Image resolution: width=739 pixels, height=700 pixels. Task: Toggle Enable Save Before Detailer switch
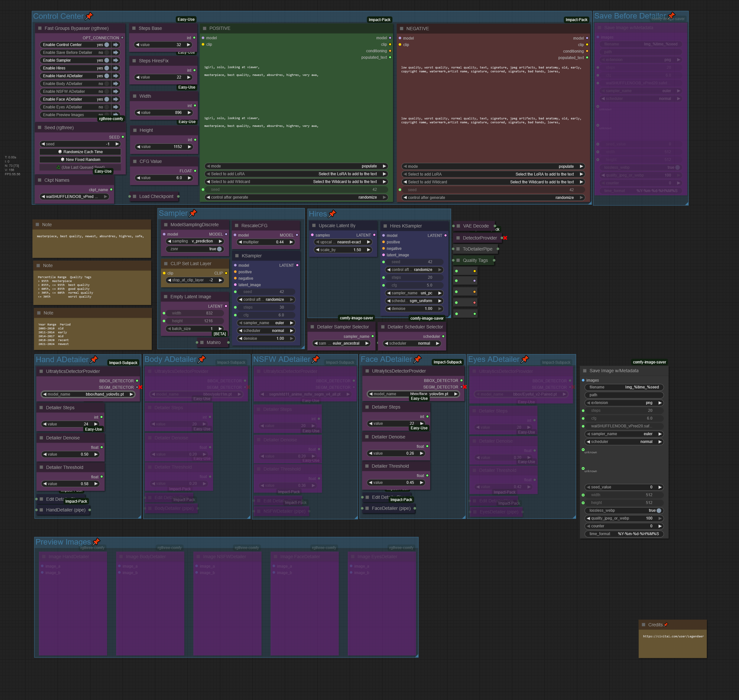click(107, 53)
